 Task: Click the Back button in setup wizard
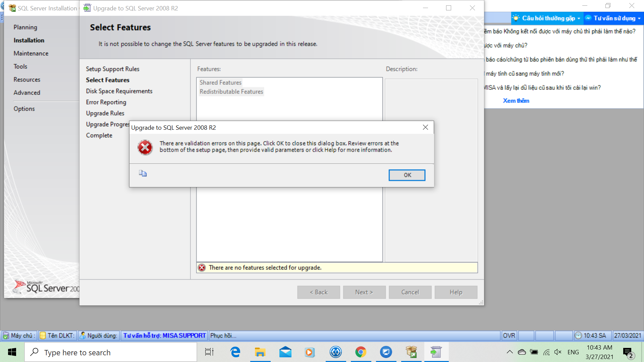coord(319,292)
